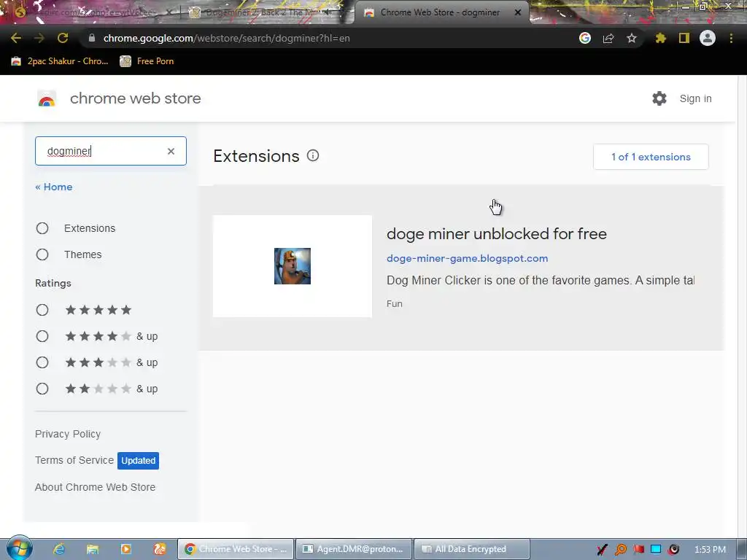
Task: Click the blue Updated badge
Action: tap(138, 461)
